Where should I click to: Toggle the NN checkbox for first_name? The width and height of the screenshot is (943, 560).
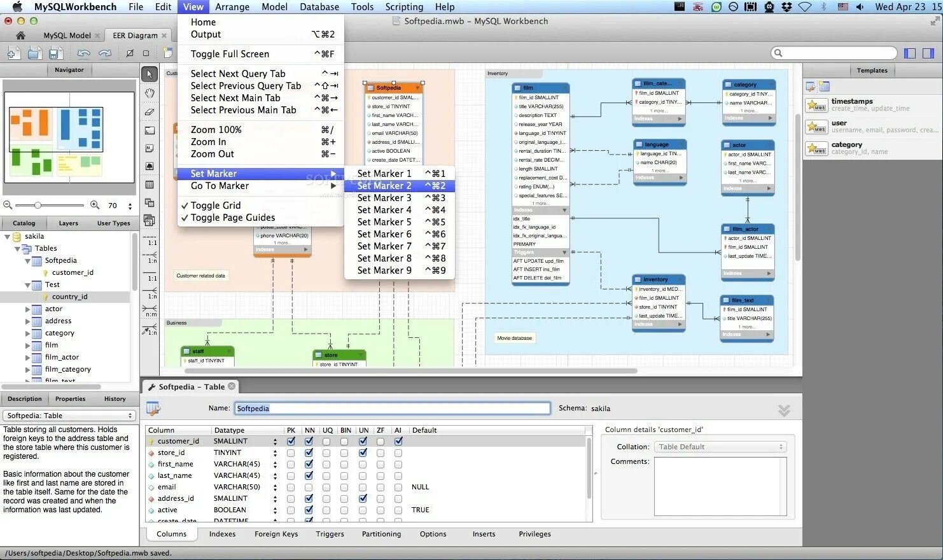click(x=309, y=464)
